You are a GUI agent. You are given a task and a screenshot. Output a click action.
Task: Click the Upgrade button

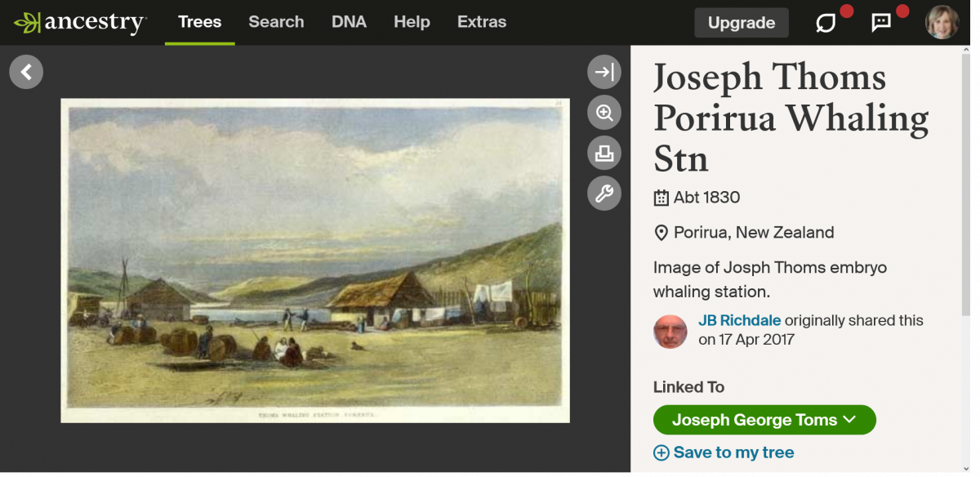click(742, 23)
